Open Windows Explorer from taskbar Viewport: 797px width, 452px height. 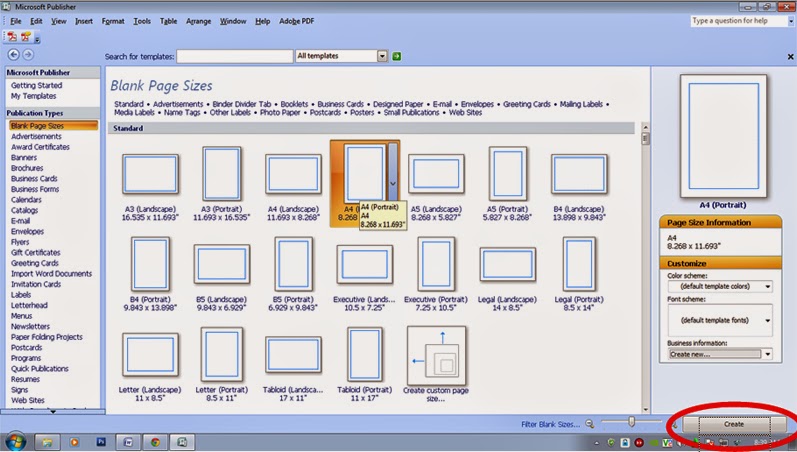47,442
